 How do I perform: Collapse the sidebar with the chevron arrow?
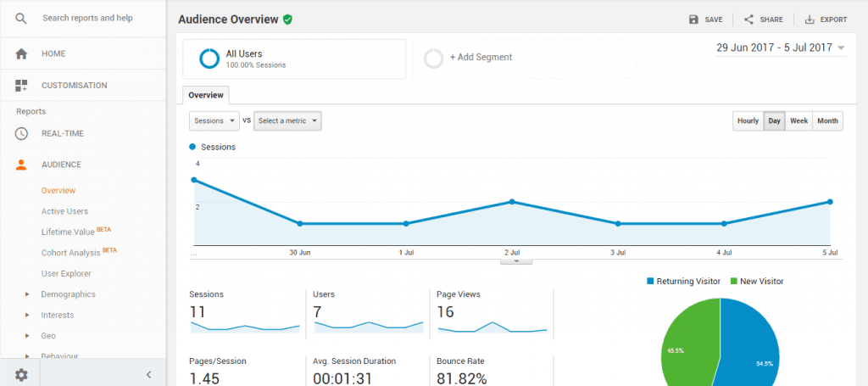(148, 375)
